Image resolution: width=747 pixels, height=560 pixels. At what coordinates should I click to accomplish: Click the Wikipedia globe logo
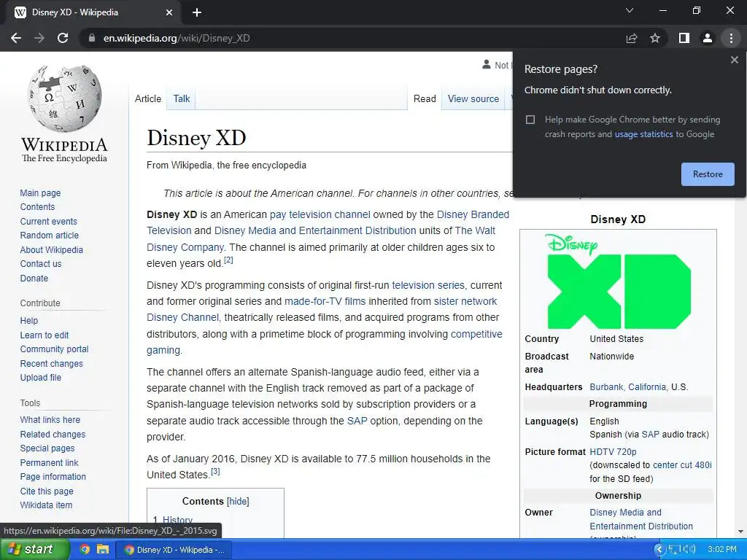(x=64, y=98)
